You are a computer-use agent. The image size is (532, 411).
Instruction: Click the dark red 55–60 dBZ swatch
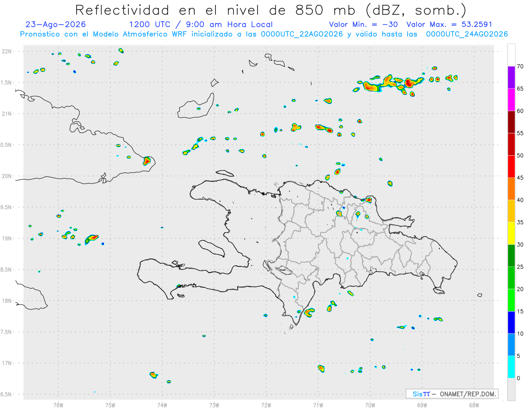pyautogui.click(x=511, y=122)
